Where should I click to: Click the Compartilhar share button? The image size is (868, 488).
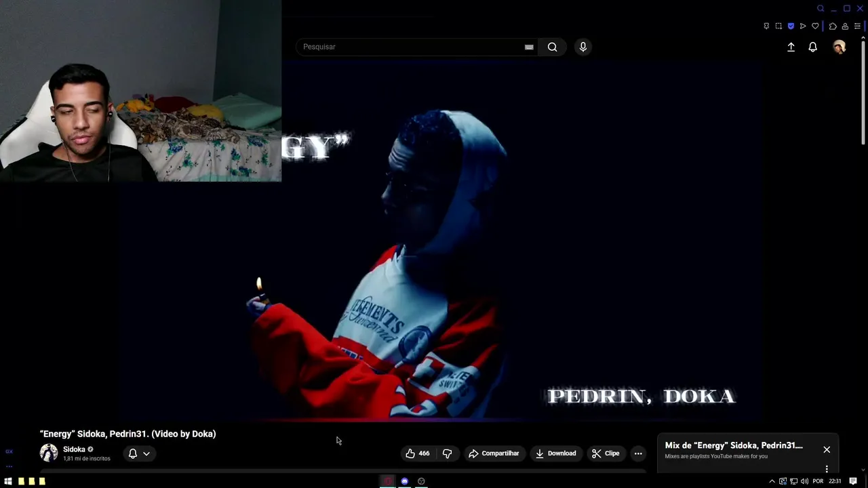pyautogui.click(x=494, y=453)
